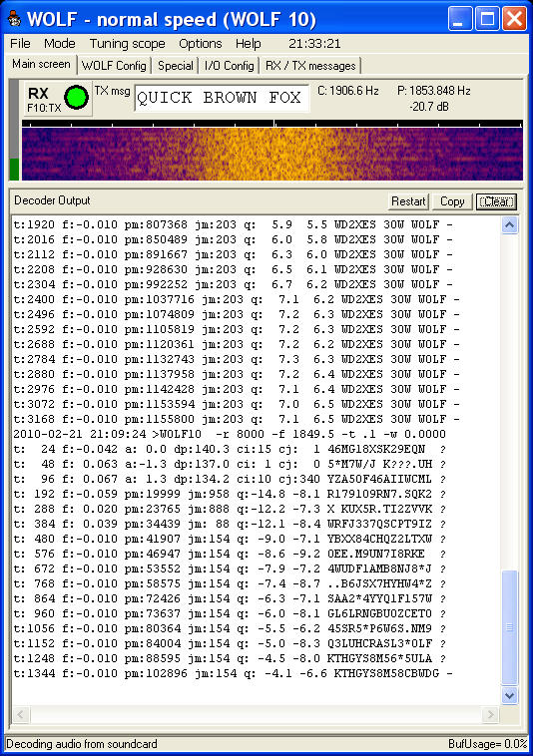Click the C: 1906.6 Hz readout
This screenshot has height=756, width=533.
(347, 91)
